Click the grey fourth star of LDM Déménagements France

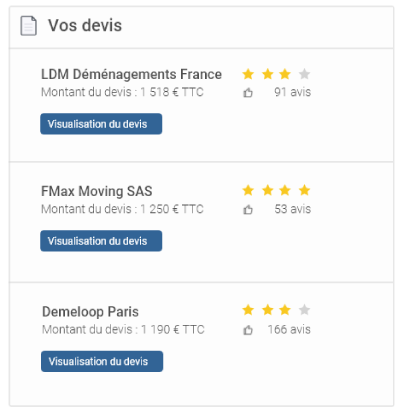click(304, 74)
